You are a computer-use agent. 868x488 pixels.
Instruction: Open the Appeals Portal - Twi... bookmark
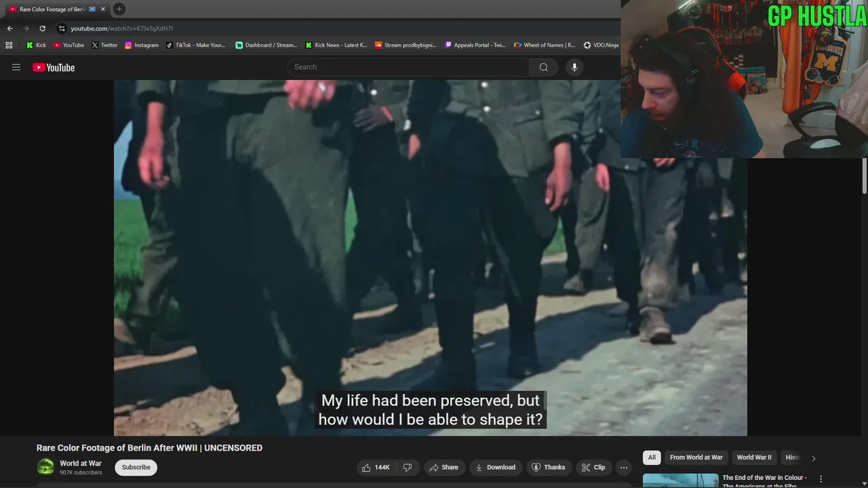click(475, 45)
